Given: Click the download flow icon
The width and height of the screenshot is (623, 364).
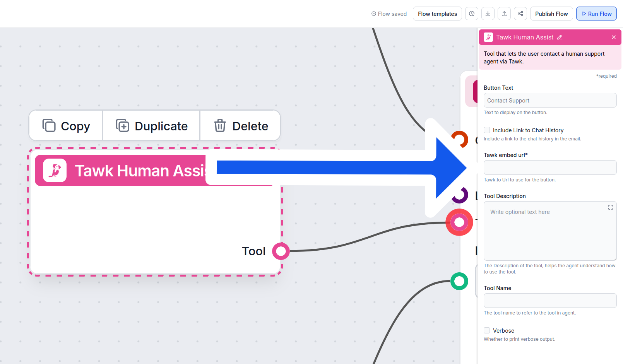Looking at the screenshot, I should point(488,14).
